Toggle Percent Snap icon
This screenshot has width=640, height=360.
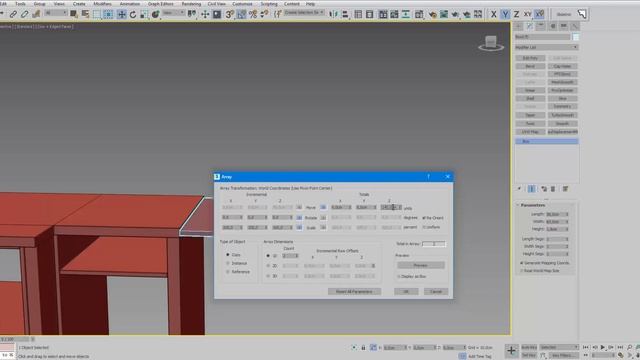point(253,14)
